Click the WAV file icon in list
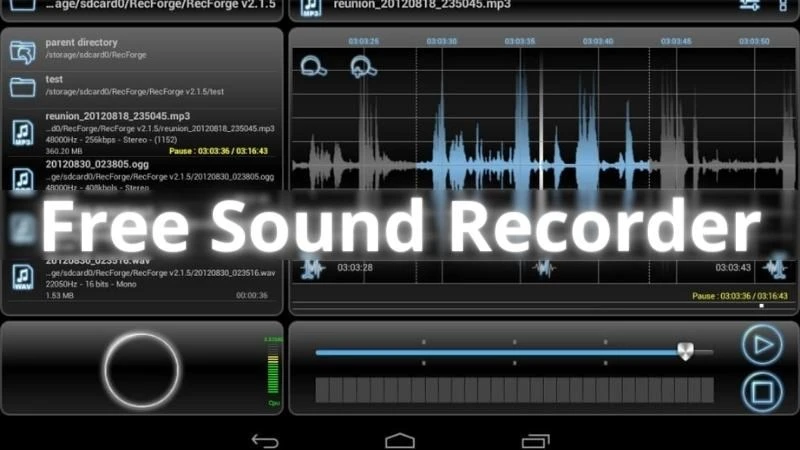 coord(22,277)
